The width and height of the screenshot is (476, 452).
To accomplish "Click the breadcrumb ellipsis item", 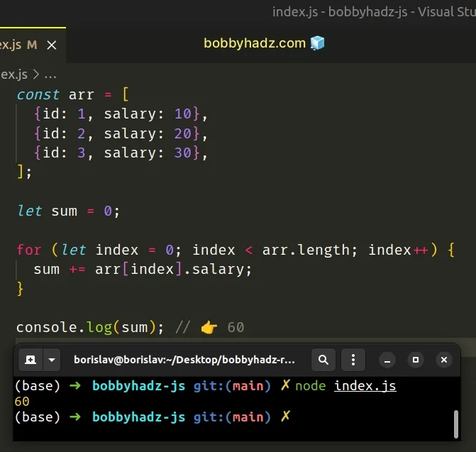I will (x=50, y=75).
